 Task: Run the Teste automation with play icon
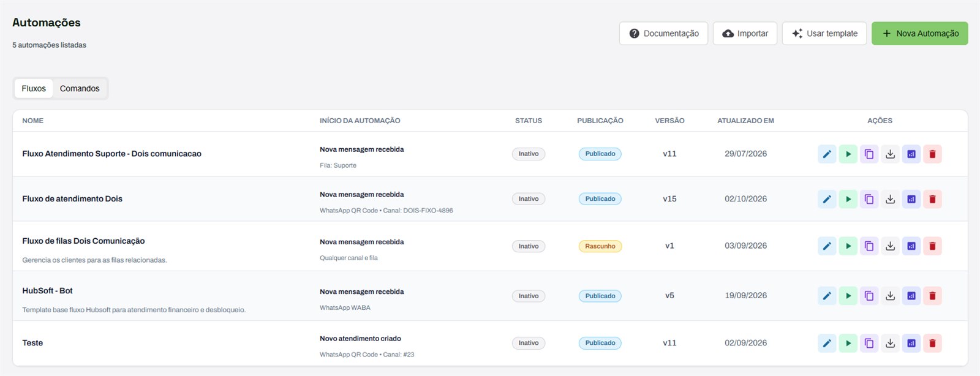click(848, 343)
